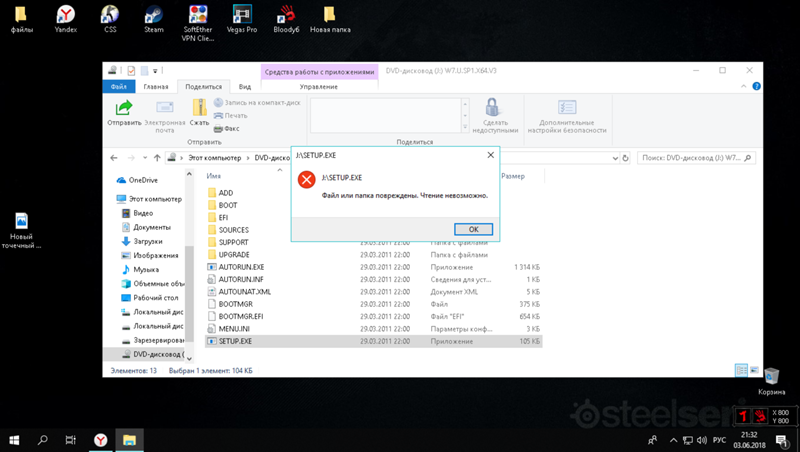Screen dimensions: 800x452
Task: Open Explorer help question icon
Action: click(757, 86)
